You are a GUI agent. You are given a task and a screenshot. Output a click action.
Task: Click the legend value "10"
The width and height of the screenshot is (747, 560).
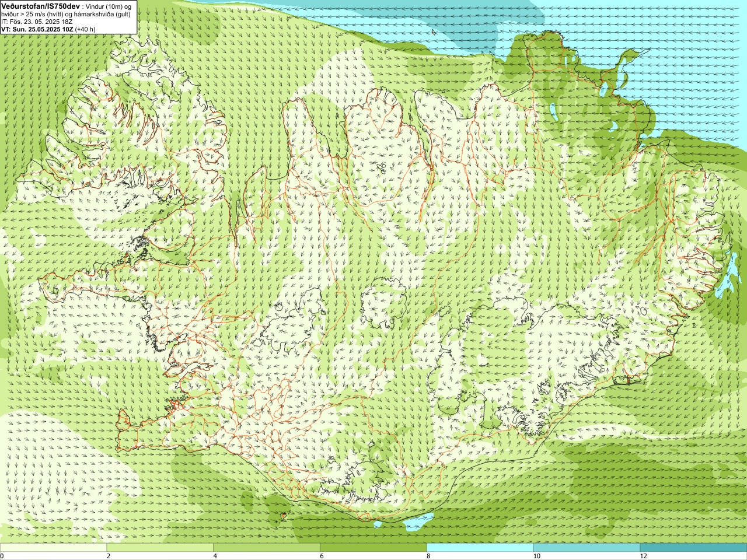536,556
